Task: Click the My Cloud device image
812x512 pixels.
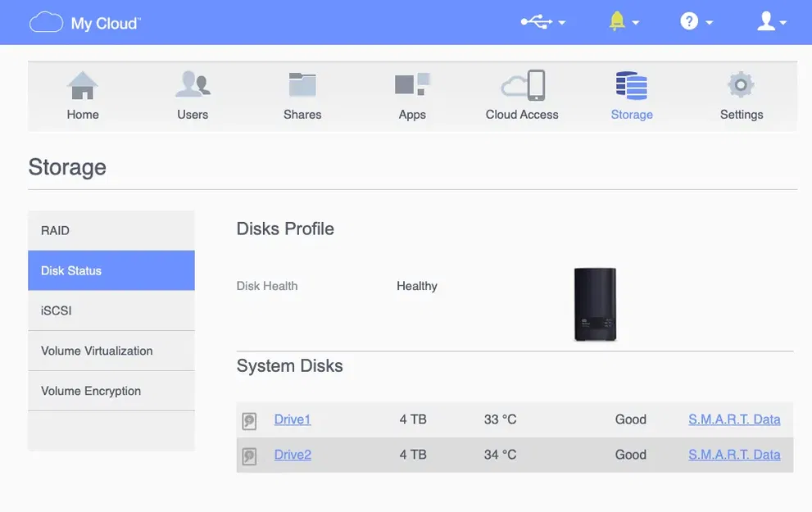Action: (596, 304)
